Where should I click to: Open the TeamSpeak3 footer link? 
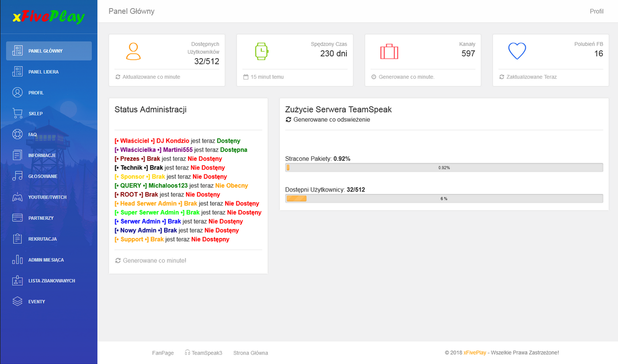pyautogui.click(x=207, y=353)
